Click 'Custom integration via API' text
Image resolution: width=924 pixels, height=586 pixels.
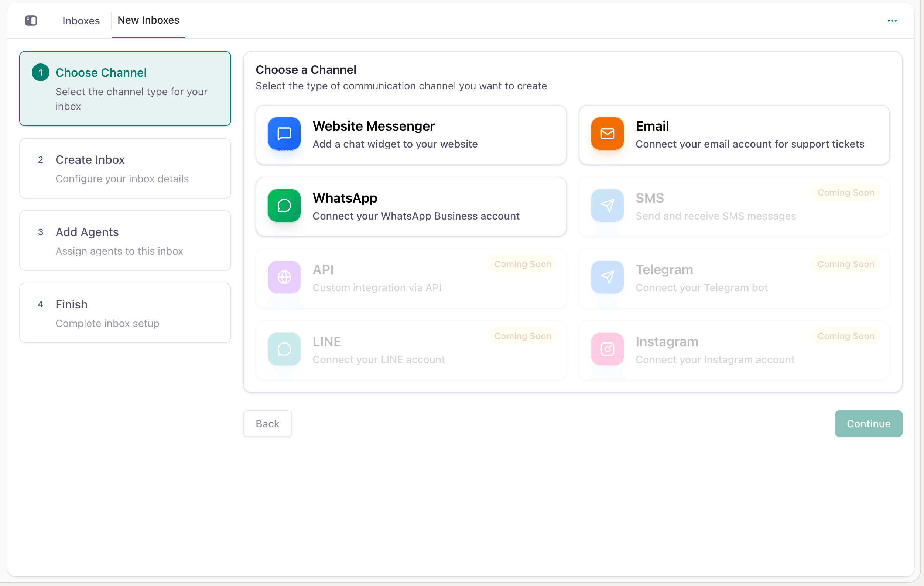pyautogui.click(x=377, y=287)
